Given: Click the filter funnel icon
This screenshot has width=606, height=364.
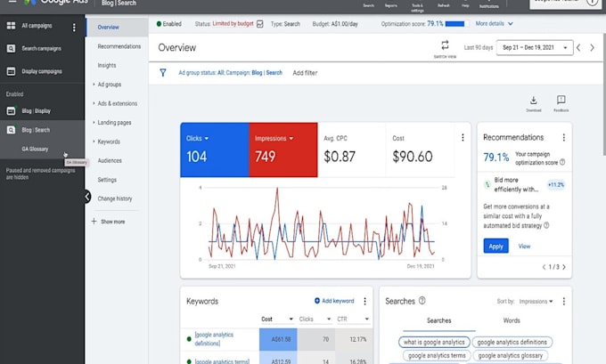Looking at the screenshot, I should point(163,73).
